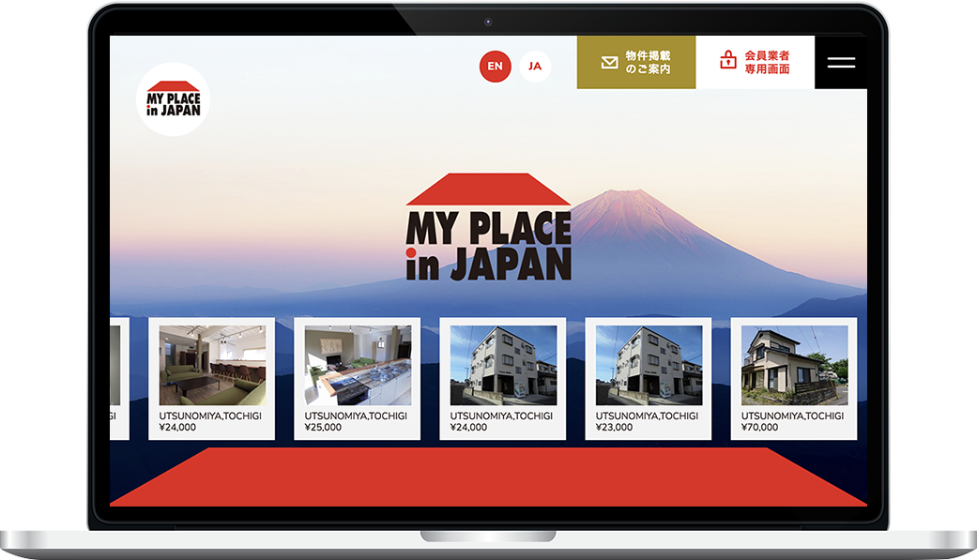977x560 pixels.
Task: Click the red padlock icon
Action: click(x=728, y=61)
